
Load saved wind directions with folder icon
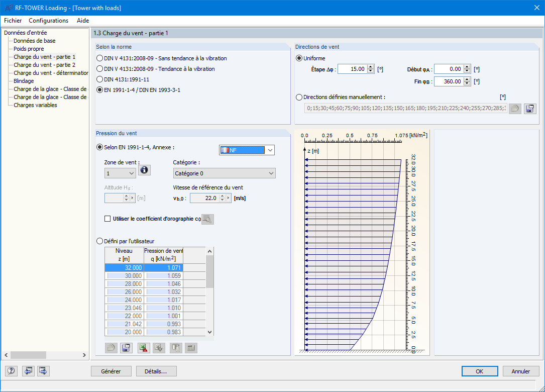[x=515, y=109]
